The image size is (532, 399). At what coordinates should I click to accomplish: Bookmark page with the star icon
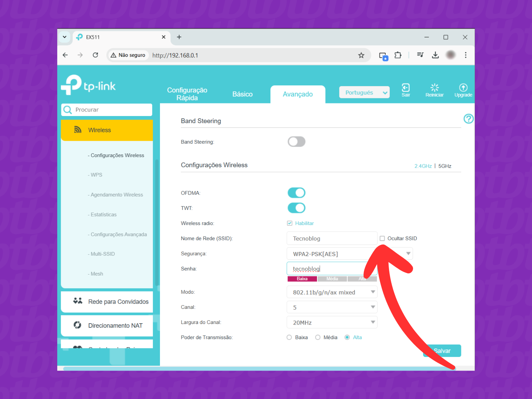(x=361, y=55)
